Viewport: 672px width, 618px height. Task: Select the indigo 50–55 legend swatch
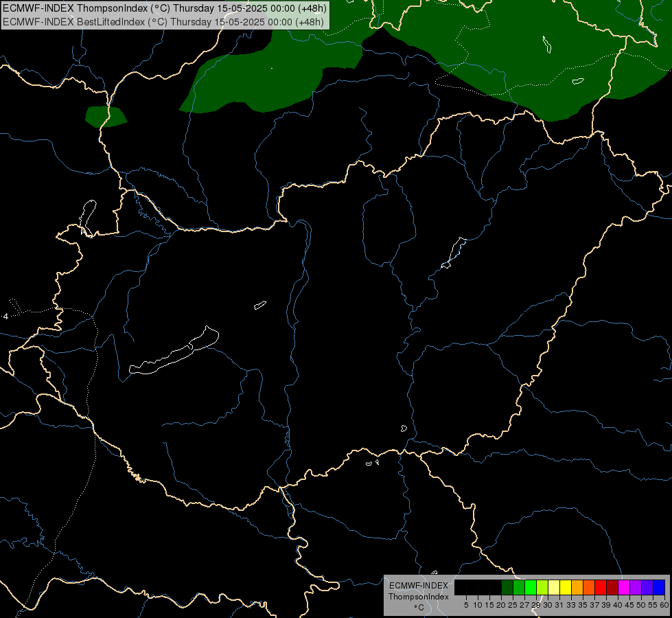(647, 587)
